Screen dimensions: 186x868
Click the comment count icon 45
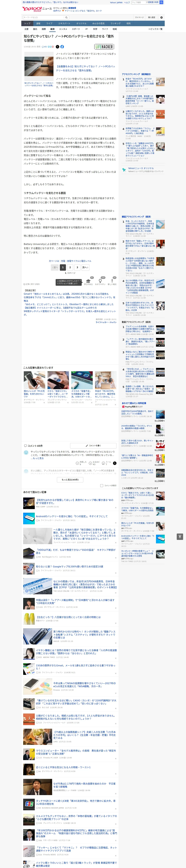tap(44, 47)
